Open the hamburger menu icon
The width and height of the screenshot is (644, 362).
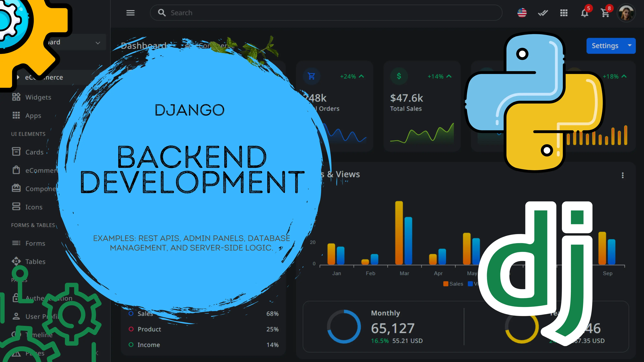click(130, 13)
